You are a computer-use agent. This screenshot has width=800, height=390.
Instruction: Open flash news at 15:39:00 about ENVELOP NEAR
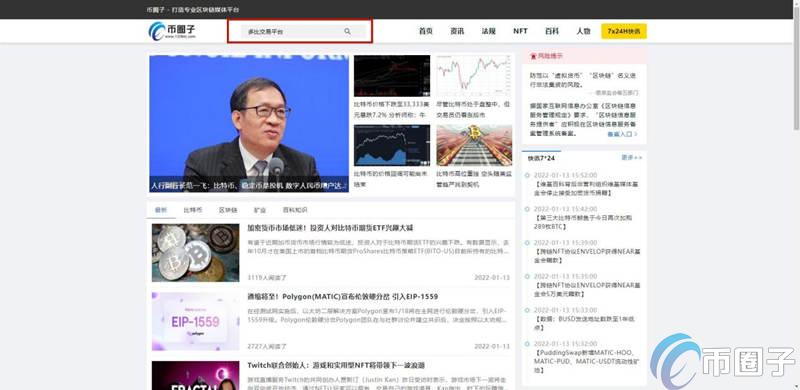pyautogui.click(x=587, y=256)
